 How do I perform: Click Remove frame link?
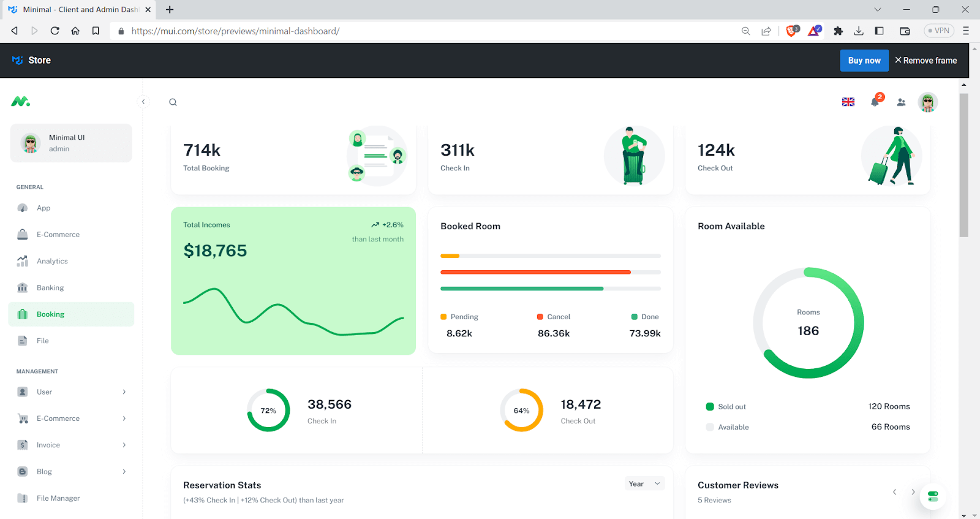pos(925,61)
